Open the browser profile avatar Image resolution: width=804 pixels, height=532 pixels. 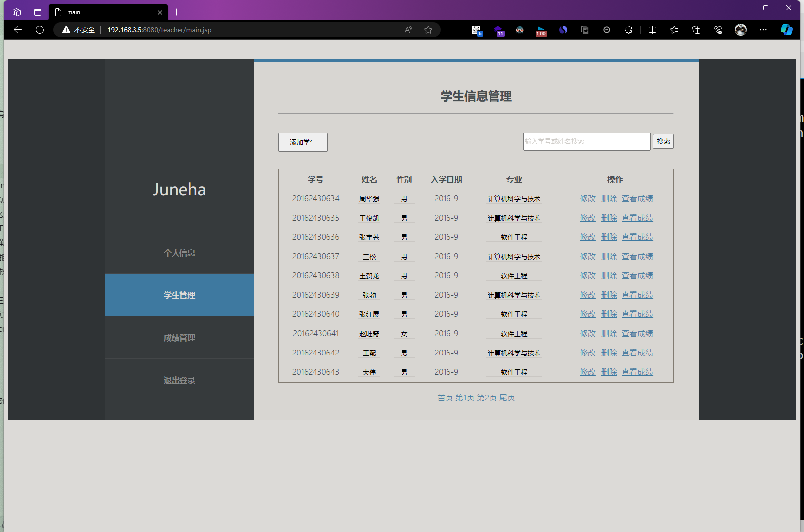[741, 30]
